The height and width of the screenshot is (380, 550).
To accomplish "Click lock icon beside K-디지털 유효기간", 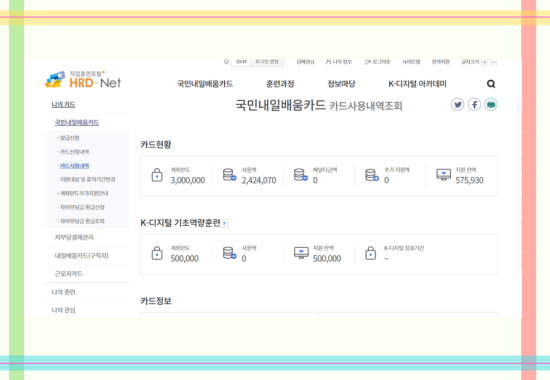I will [x=370, y=253].
